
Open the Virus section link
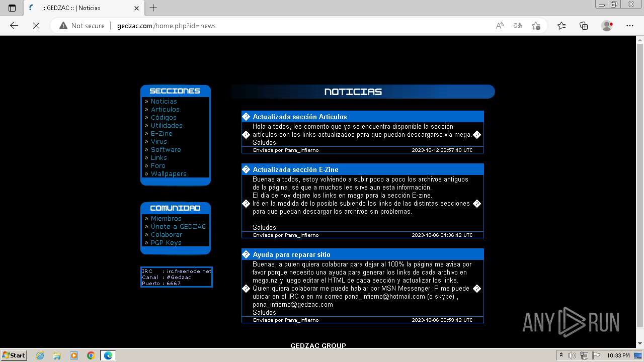coord(158,141)
